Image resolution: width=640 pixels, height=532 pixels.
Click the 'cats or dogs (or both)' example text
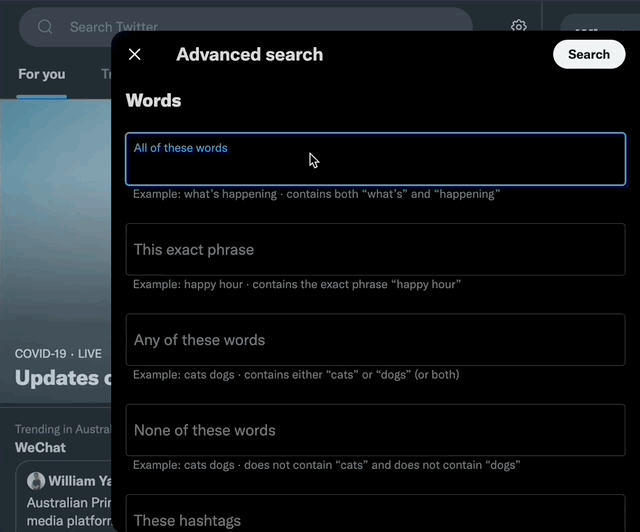click(x=296, y=374)
